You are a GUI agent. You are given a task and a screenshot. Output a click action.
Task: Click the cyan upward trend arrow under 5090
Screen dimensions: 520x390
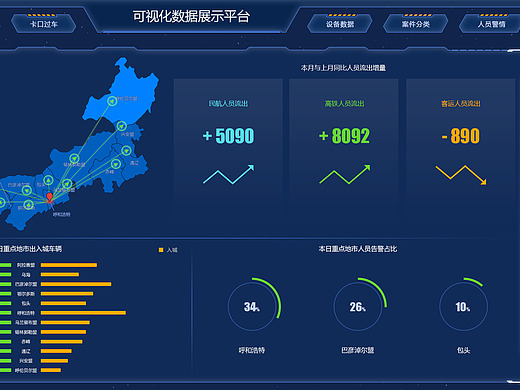tap(229, 174)
